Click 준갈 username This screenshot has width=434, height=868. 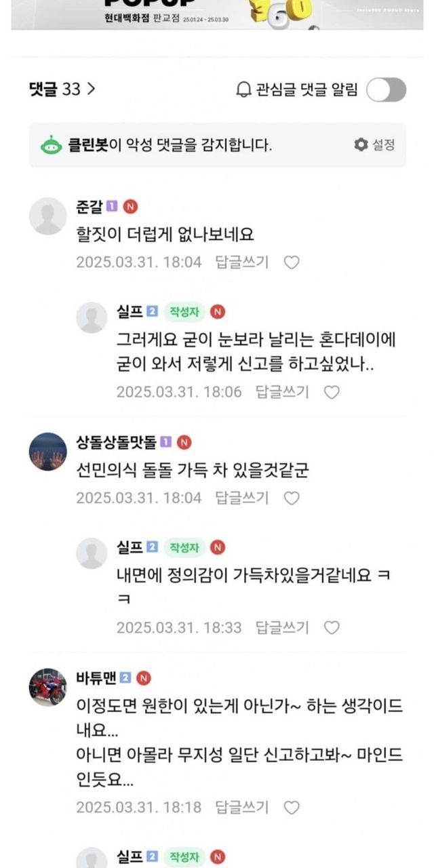(90, 207)
